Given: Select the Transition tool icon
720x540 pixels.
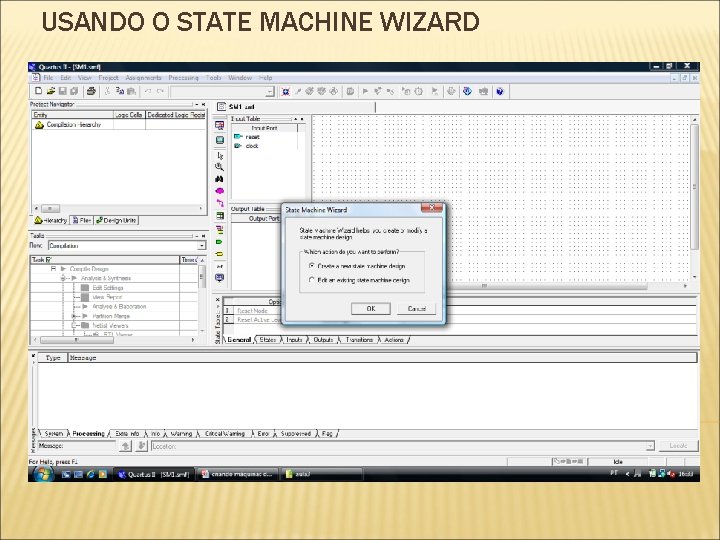Looking at the screenshot, I should click(x=219, y=203).
